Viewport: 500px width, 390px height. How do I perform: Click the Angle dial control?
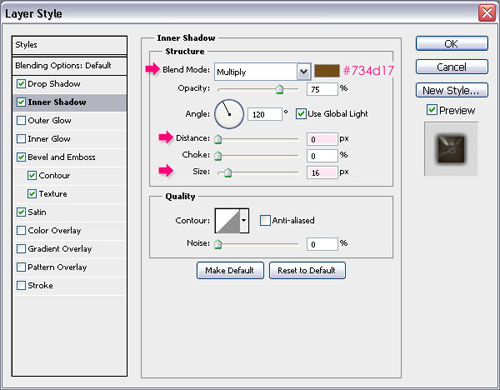(229, 114)
